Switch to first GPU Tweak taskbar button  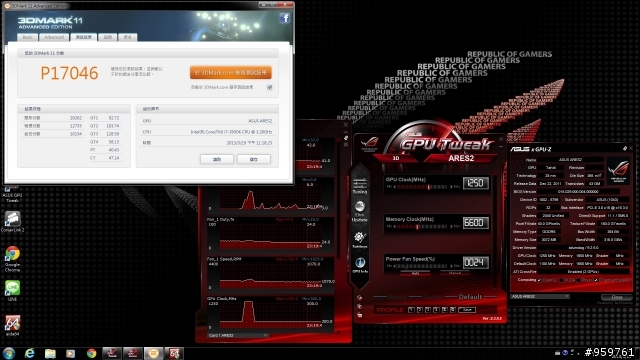(112, 353)
